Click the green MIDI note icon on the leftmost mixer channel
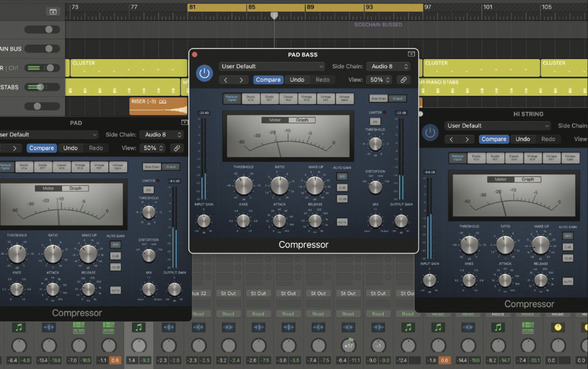Viewport: 588px width, 369px height. pos(19,327)
